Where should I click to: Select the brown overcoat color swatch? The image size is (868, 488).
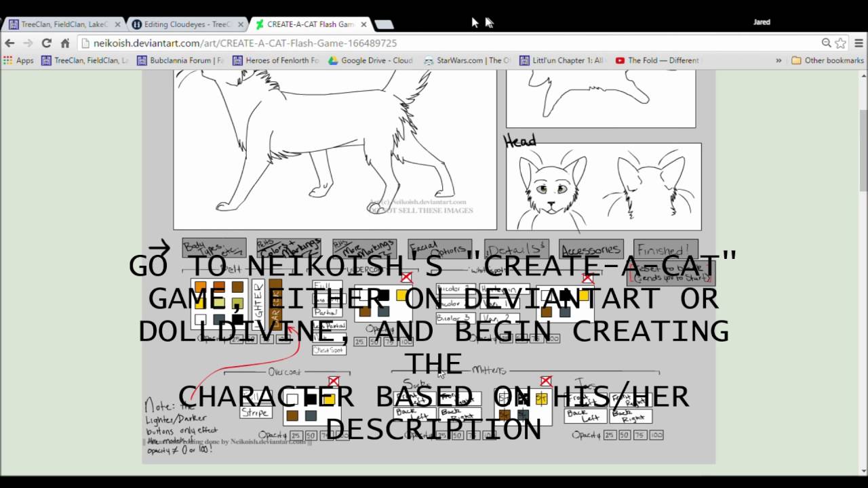click(292, 415)
